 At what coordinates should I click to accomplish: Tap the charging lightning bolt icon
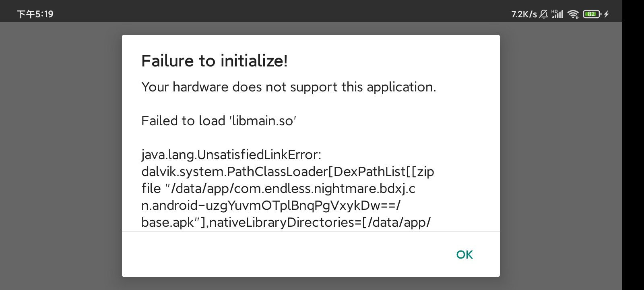[607, 14]
